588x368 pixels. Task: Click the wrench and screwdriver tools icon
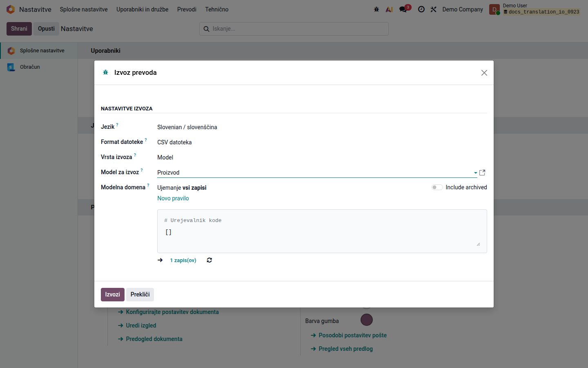[x=434, y=9]
